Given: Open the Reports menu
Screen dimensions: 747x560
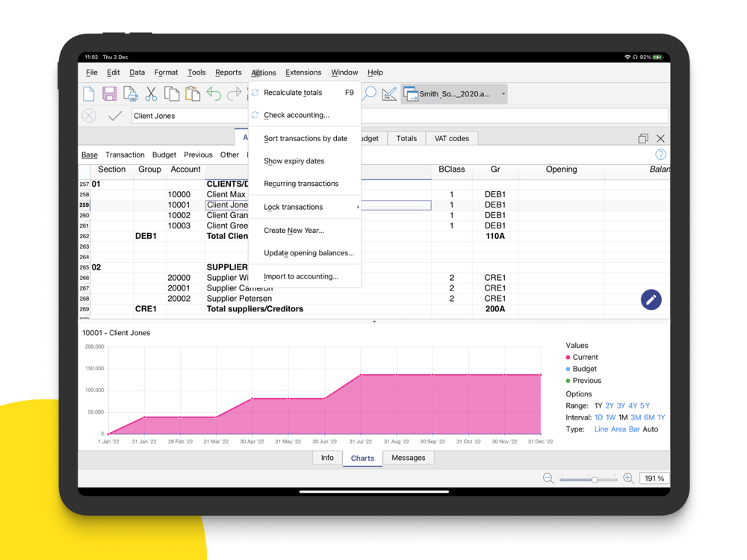Looking at the screenshot, I should [x=228, y=72].
